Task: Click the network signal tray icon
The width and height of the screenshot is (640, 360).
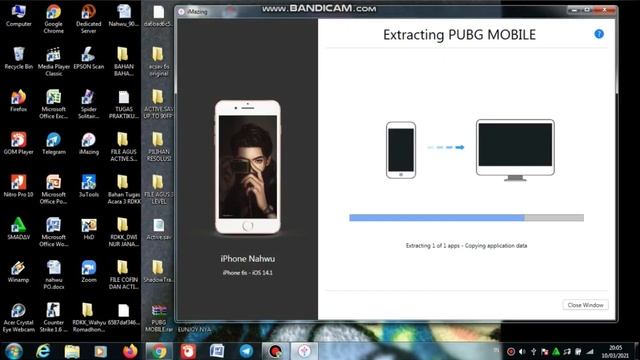Action: point(590,351)
